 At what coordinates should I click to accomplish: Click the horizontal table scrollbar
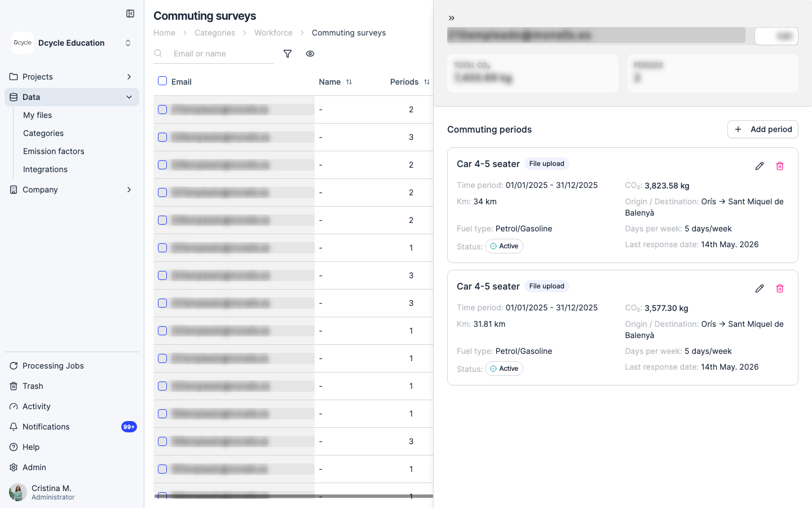tap(293, 496)
